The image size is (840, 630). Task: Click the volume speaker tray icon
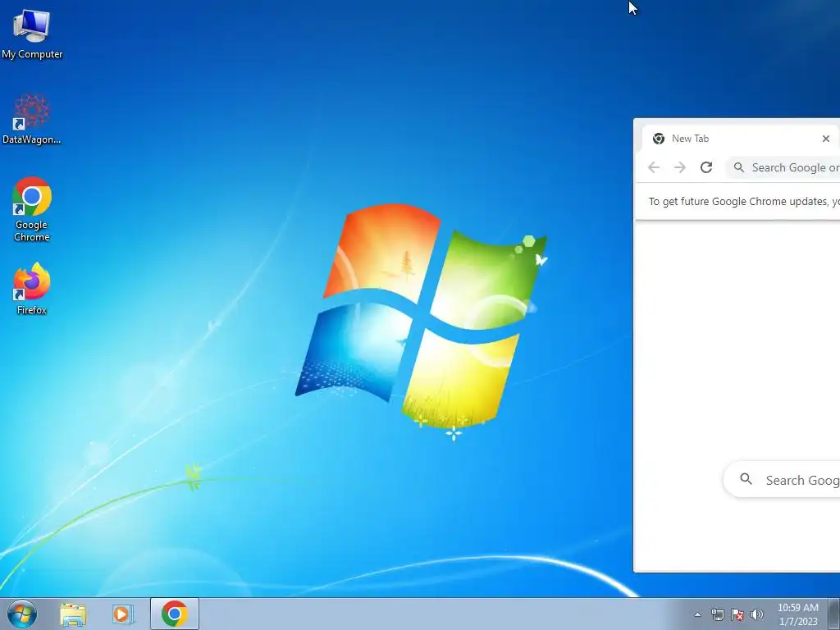(x=757, y=614)
